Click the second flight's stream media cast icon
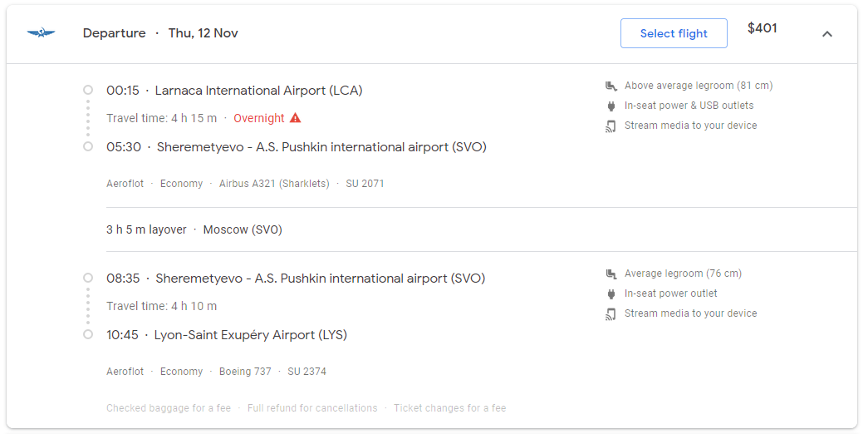This screenshot has height=434, width=868. [x=611, y=313]
